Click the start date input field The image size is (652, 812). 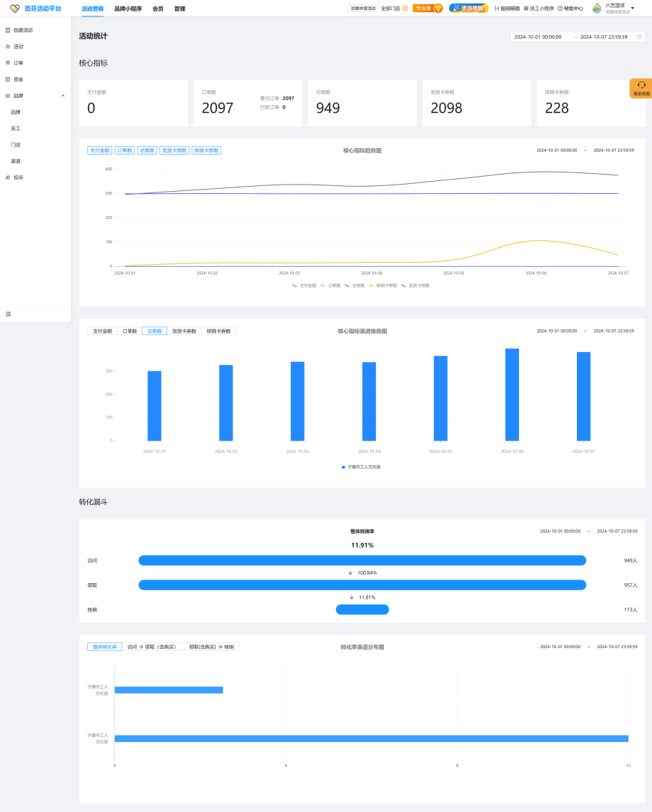pyautogui.click(x=538, y=36)
